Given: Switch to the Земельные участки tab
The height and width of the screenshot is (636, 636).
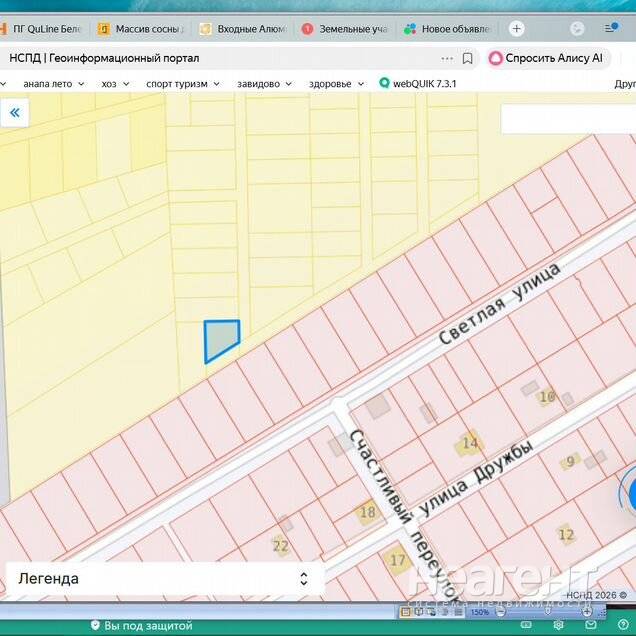Looking at the screenshot, I should 343,29.
